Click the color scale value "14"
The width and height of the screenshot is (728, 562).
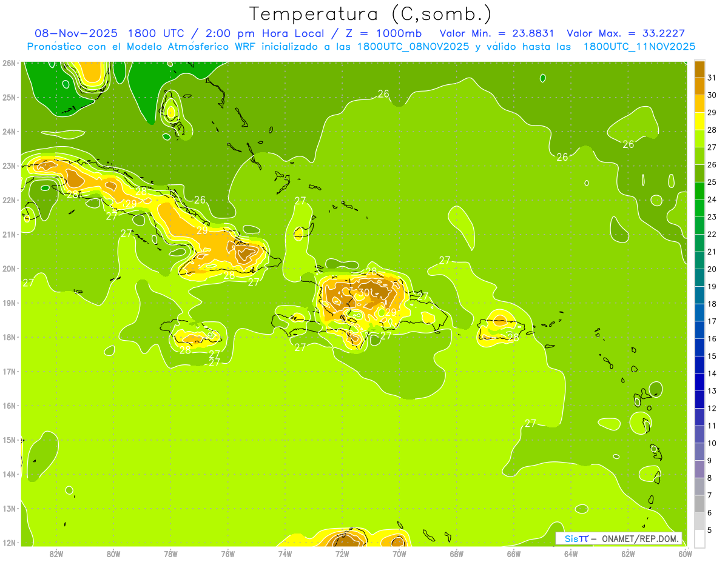coord(712,373)
